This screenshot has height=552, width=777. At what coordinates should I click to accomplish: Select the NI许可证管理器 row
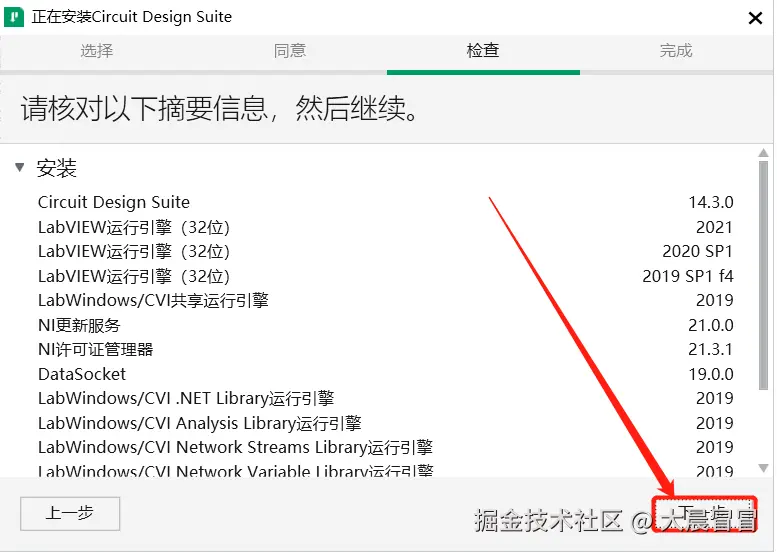pyautogui.click(x=386, y=349)
